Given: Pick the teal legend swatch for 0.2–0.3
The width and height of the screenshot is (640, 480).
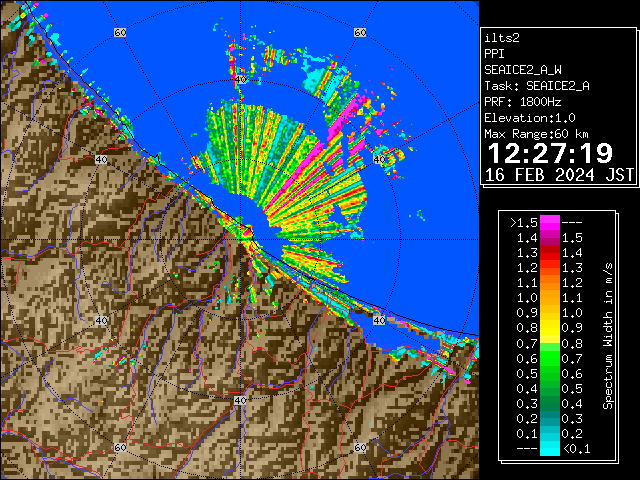Looking at the screenshot, I should coord(550,419).
